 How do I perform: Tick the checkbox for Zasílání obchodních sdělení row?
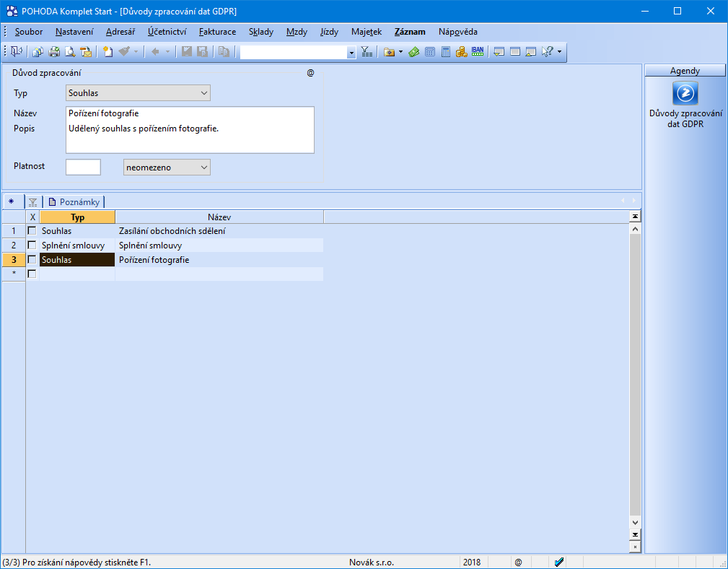coord(32,230)
